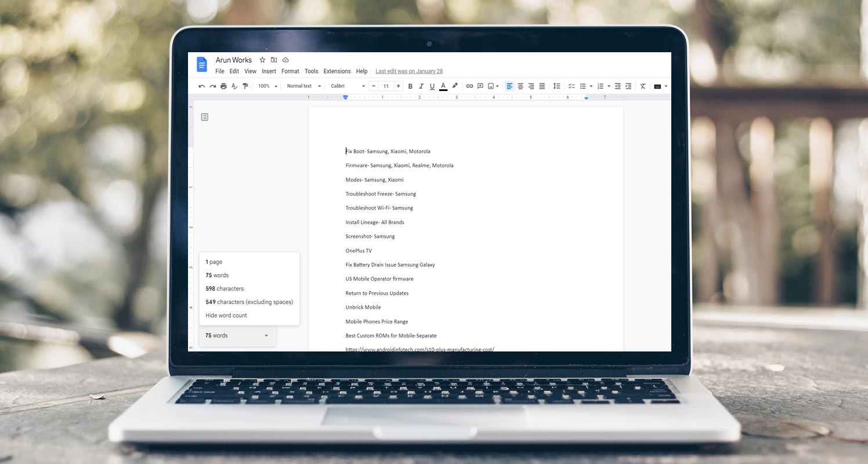868x464 pixels.
Task: Add a comment using the toolbar icon
Action: tap(480, 86)
